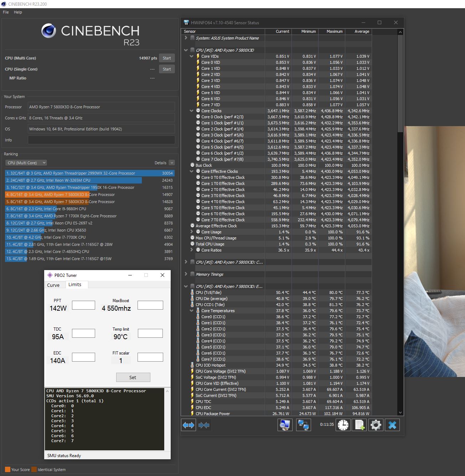Click the Info field in Your System
Image resolution: width=465 pixels, height=476 pixels.
coord(101,140)
